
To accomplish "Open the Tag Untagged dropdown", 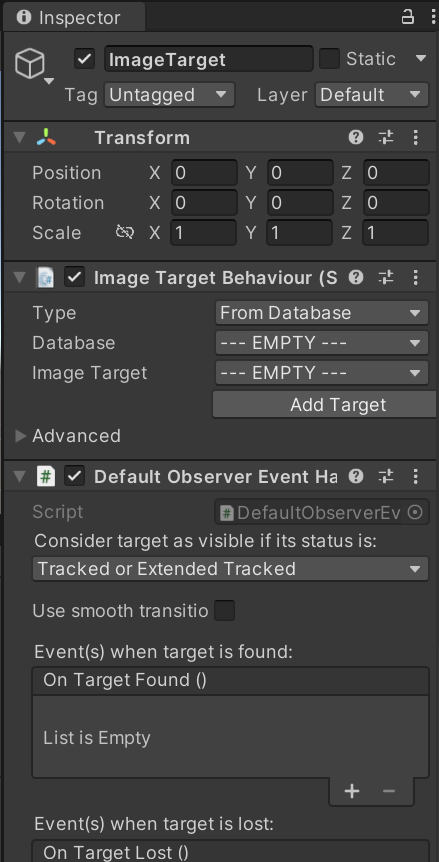I will point(169,95).
